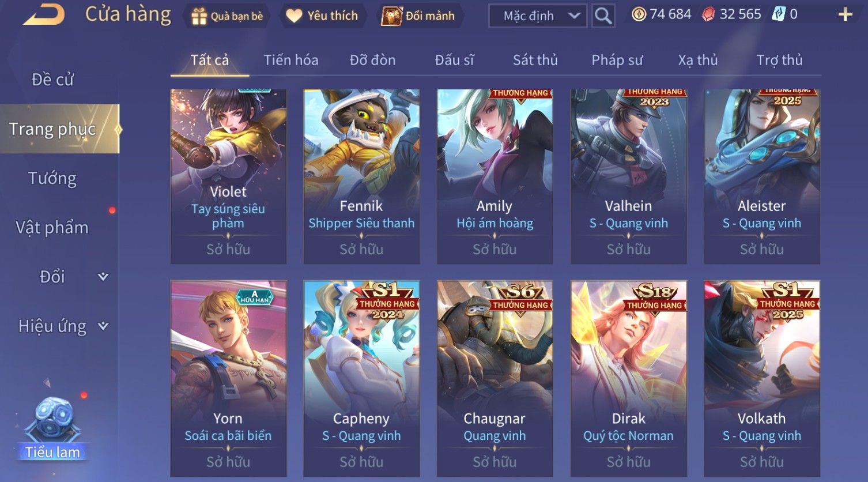Go to Tướng in sidebar
The image size is (868, 482).
[52, 178]
